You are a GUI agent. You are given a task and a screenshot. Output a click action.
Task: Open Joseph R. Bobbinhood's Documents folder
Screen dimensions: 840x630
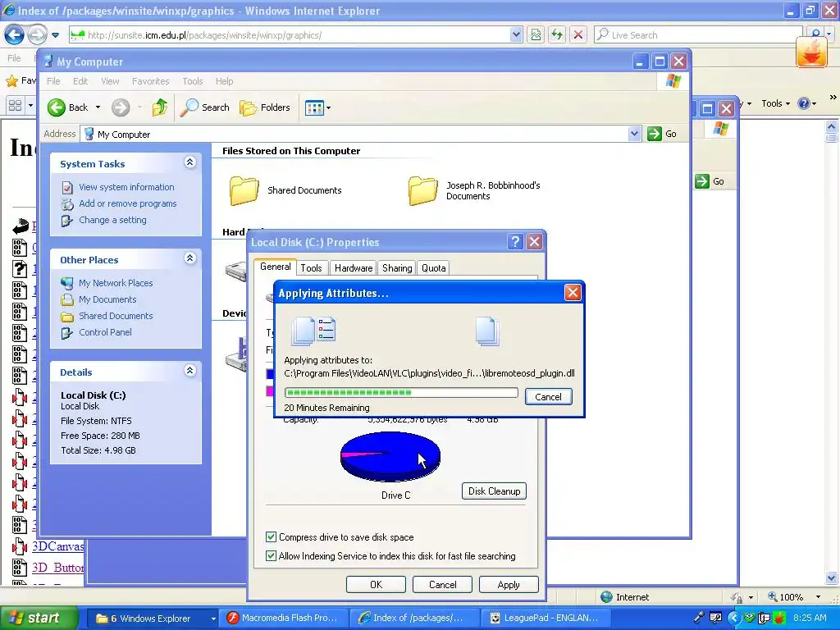click(422, 190)
